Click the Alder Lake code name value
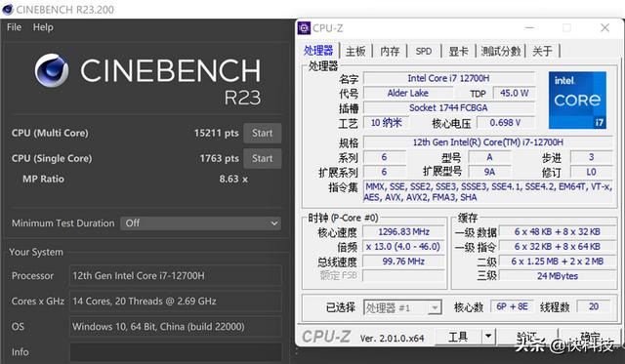This screenshot has height=364, width=625. pyautogui.click(x=408, y=93)
